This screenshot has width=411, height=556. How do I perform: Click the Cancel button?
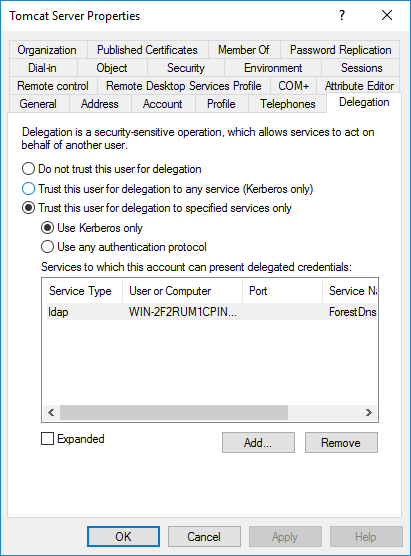204,536
